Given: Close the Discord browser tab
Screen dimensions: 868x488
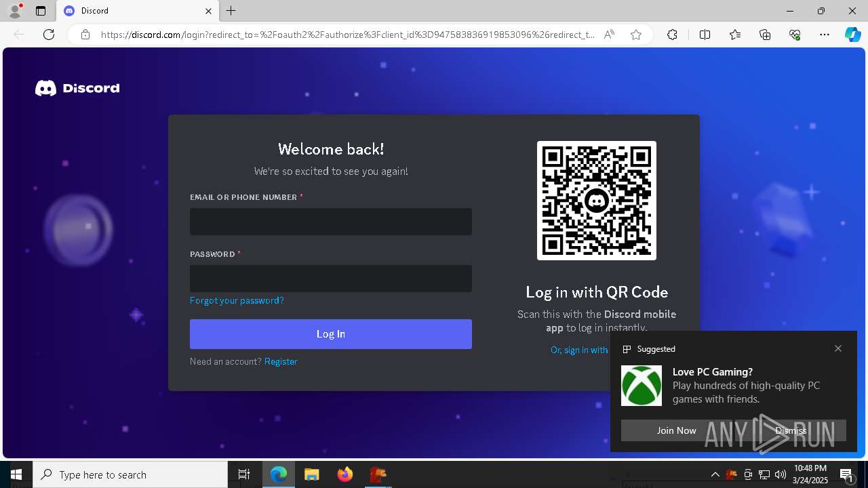Looking at the screenshot, I should (209, 11).
